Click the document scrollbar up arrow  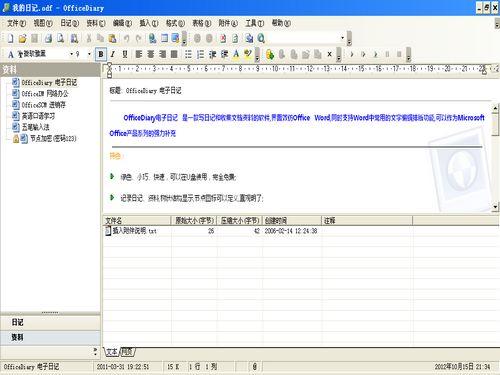coord(496,108)
